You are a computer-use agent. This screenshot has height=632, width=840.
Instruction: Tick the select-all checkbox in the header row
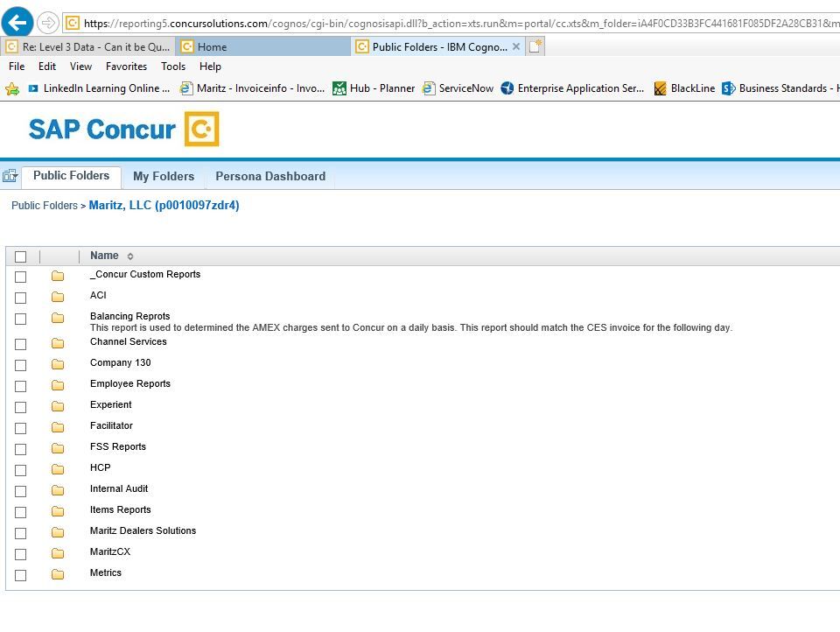pyautogui.click(x=20, y=256)
